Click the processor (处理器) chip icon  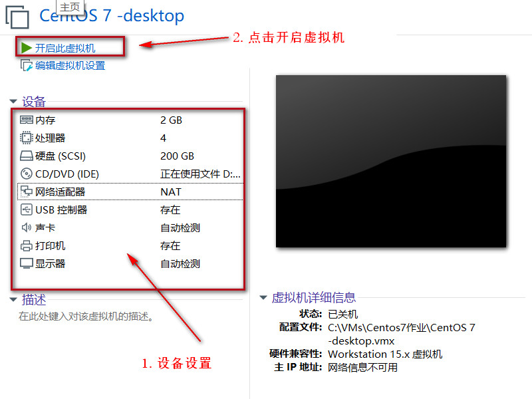(27, 138)
